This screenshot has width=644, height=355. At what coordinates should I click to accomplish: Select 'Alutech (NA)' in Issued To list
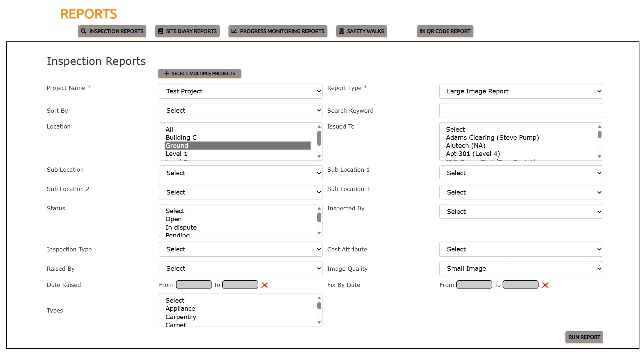tap(518, 146)
